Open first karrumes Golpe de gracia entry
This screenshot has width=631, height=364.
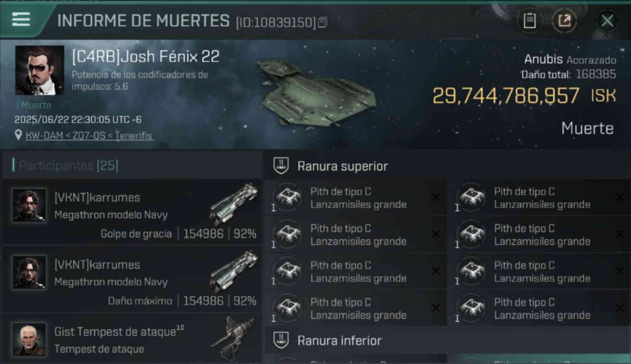pyautogui.click(x=132, y=212)
